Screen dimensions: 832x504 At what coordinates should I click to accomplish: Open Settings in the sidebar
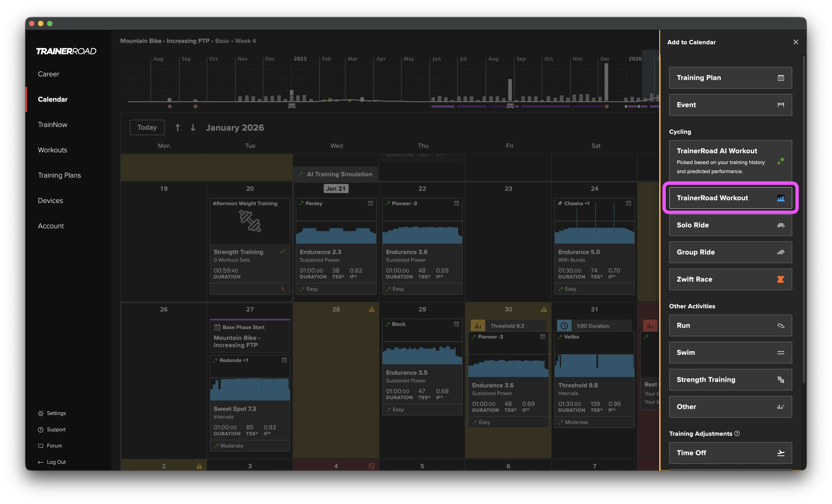pyautogui.click(x=52, y=413)
